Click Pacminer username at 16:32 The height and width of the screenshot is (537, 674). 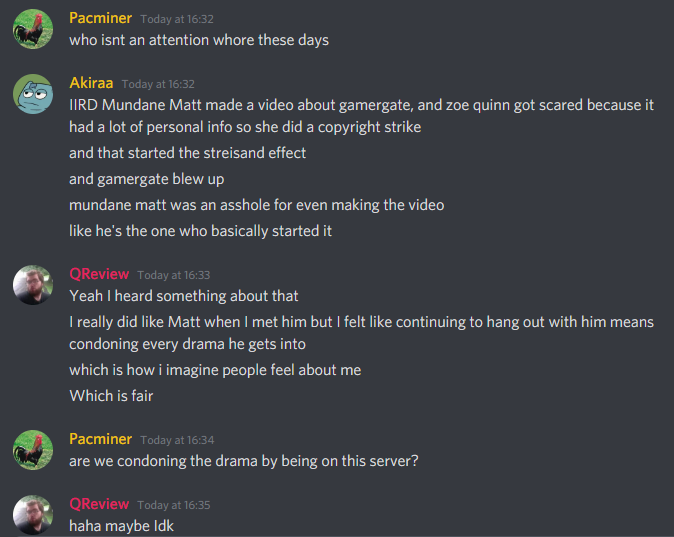pos(101,18)
